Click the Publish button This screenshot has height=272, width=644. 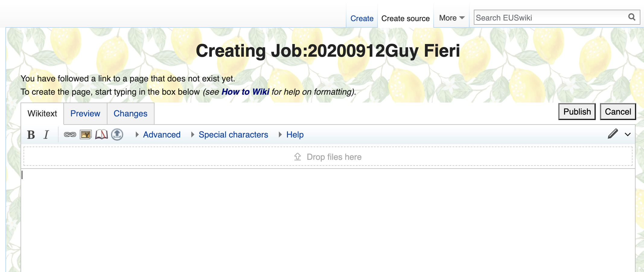577,112
